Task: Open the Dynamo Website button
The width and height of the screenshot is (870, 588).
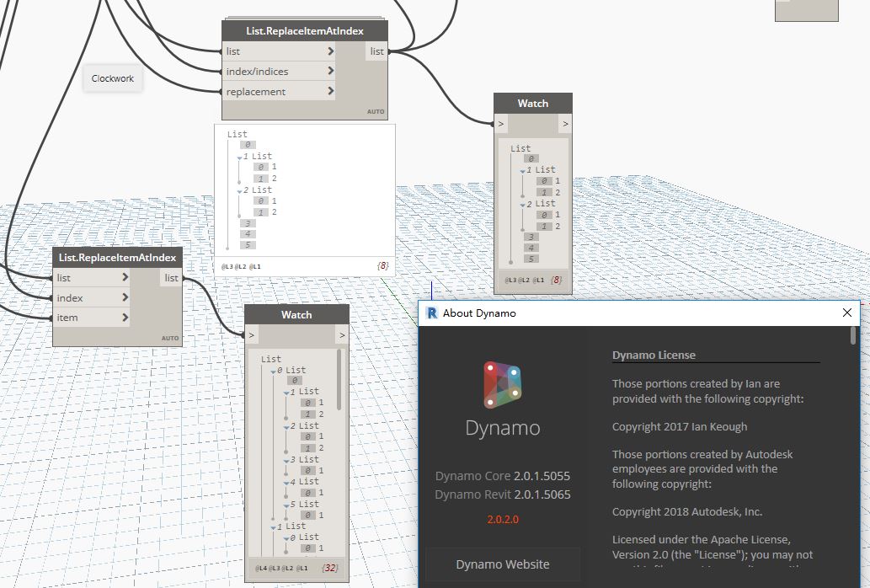Action: (x=503, y=564)
